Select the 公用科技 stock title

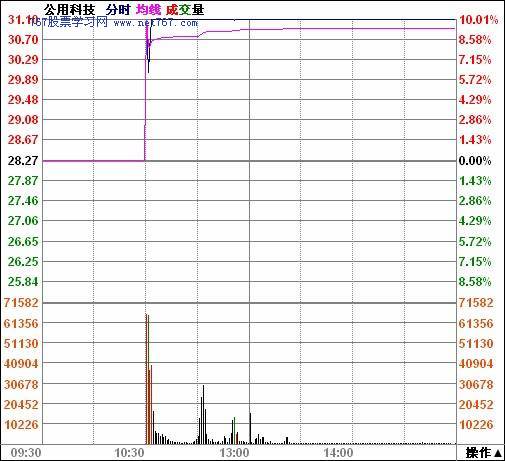click(69, 10)
